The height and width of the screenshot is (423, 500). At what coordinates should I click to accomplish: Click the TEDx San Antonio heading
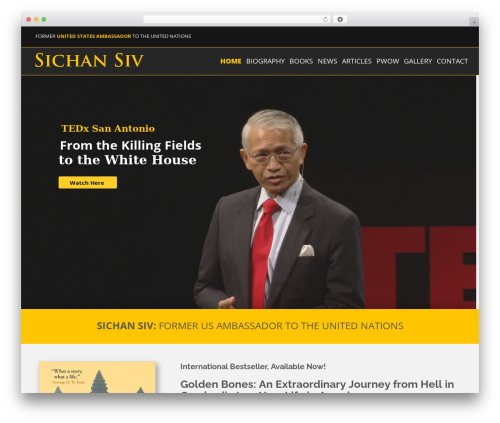108,129
